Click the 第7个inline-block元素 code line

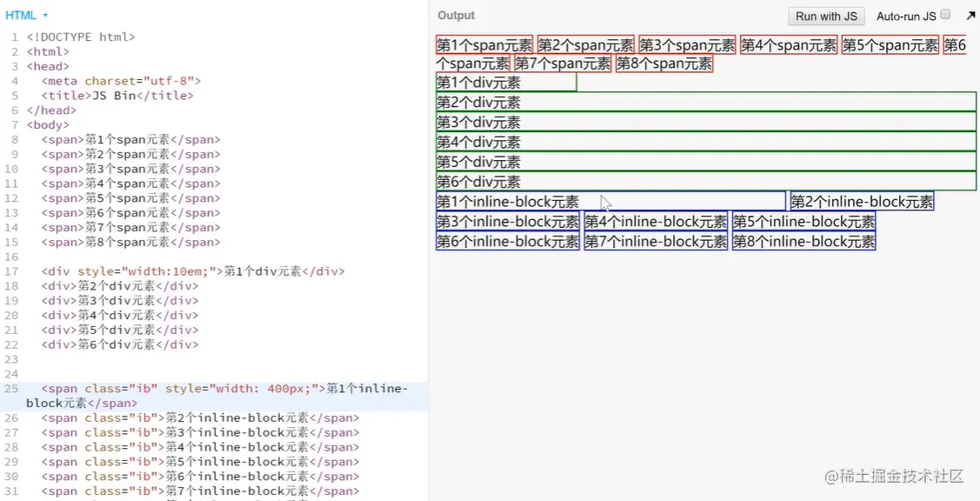click(x=201, y=491)
